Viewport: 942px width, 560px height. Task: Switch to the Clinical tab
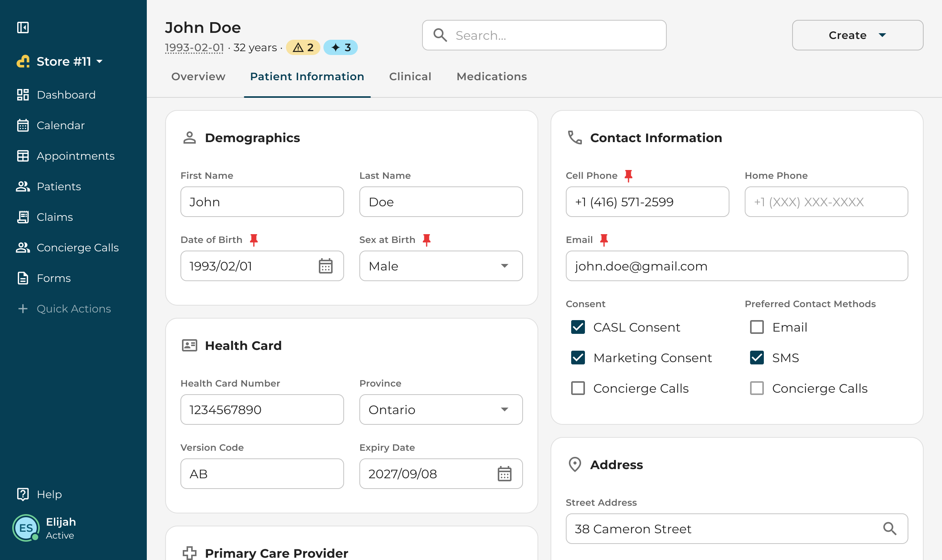click(410, 76)
